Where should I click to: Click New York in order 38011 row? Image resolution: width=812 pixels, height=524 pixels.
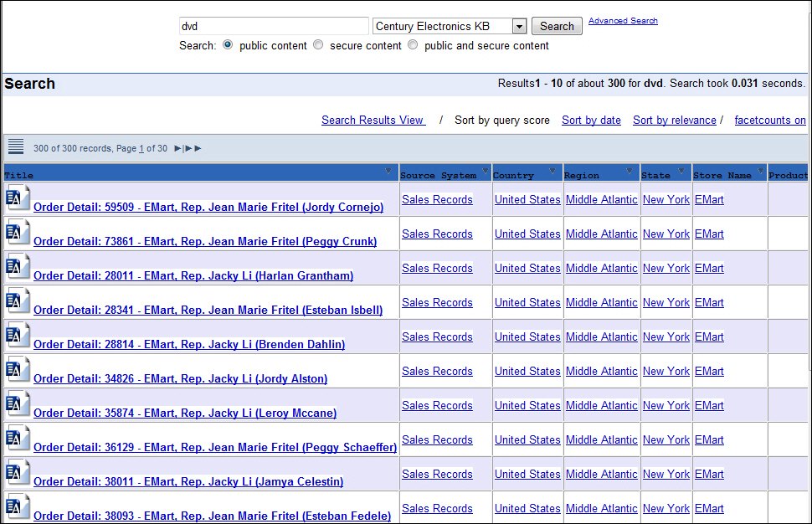tap(666, 475)
